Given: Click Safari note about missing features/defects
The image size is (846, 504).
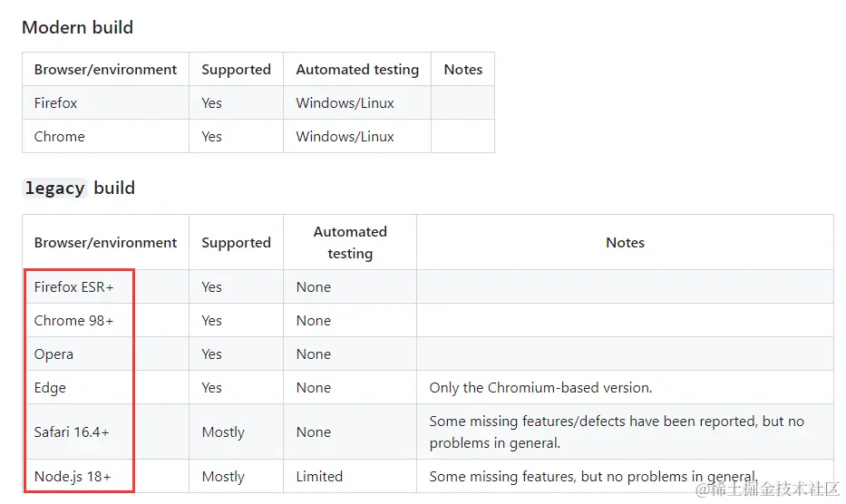Looking at the screenshot, I should [617, 431].
